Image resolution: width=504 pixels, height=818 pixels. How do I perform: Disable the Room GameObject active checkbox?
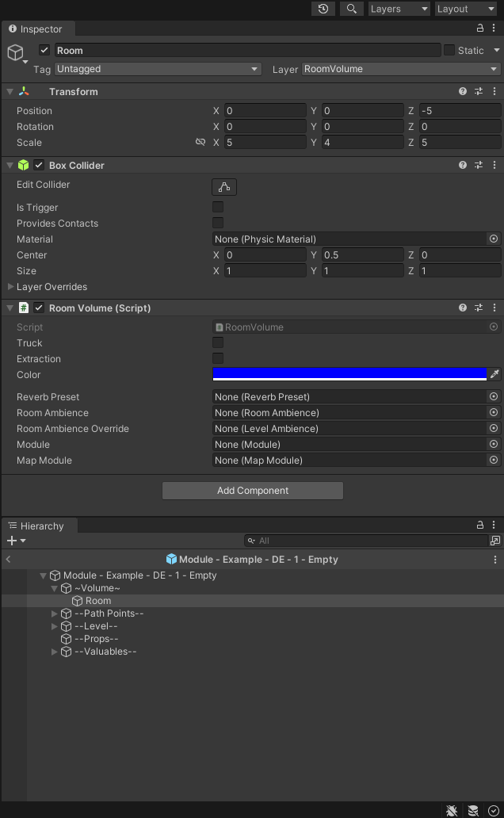coord(44,50)
